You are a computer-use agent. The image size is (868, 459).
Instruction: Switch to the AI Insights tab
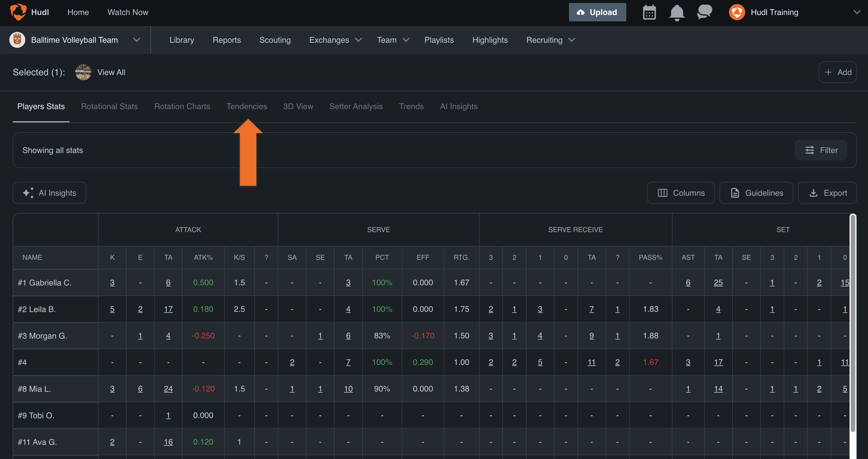[x=459, y=106]
